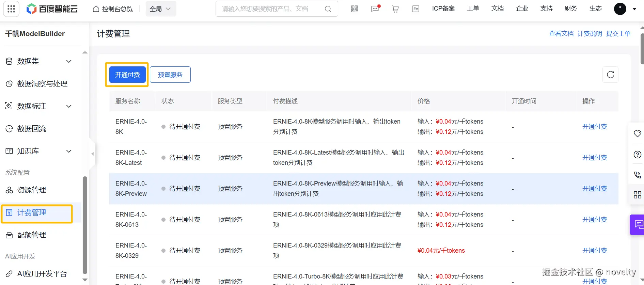The width and height of the screenshot is (644, 285).
Task: Click 开通付费 for ERNIE-4.0-8K-0329 row
Action: 595,251
